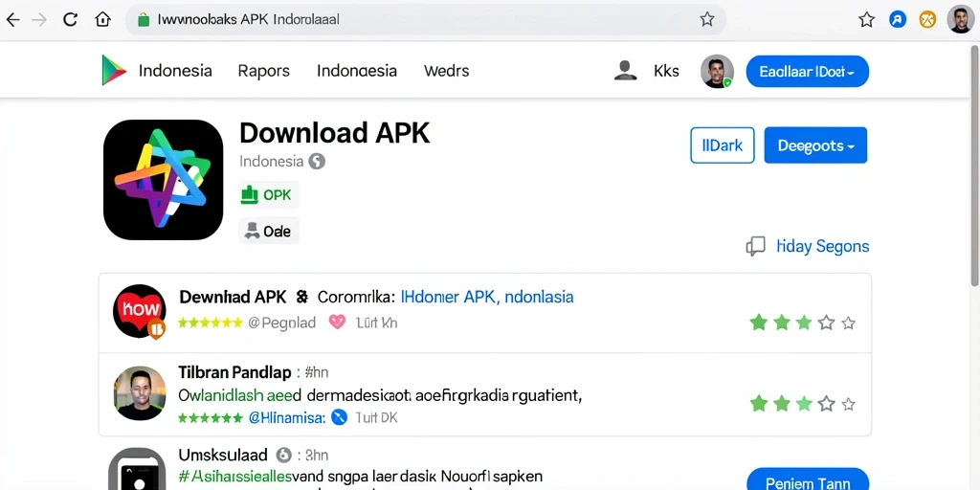Click the Turt DK text
This screenshot has height=490, width=980.
[x=376, y=417]
